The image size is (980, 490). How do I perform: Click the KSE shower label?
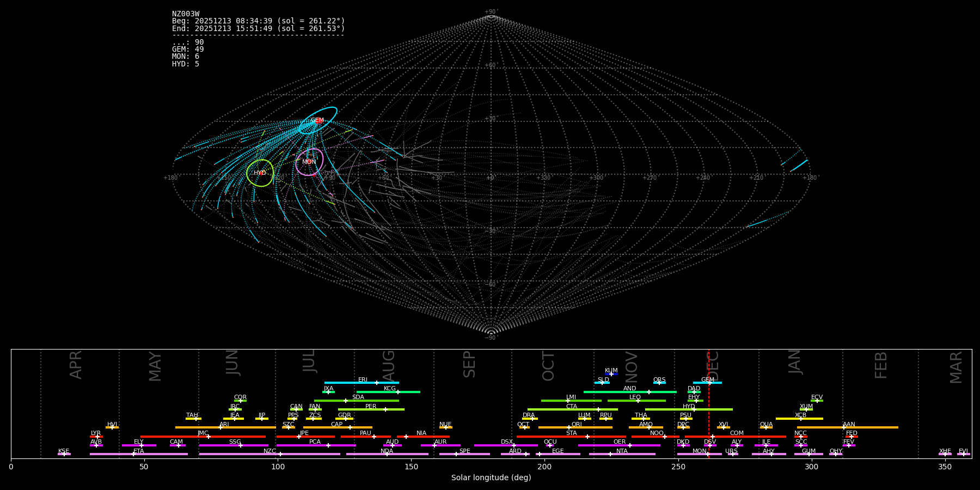pos(64,451)
